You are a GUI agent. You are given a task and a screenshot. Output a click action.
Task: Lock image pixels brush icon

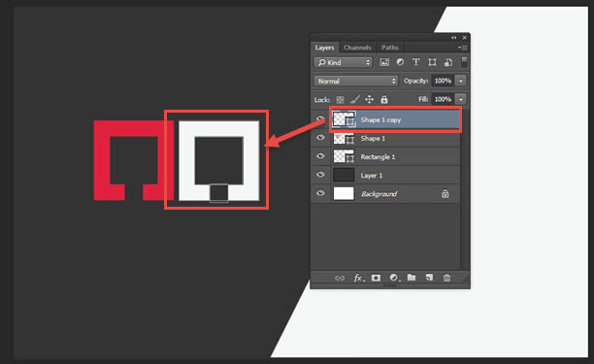(x=354, y=100)
